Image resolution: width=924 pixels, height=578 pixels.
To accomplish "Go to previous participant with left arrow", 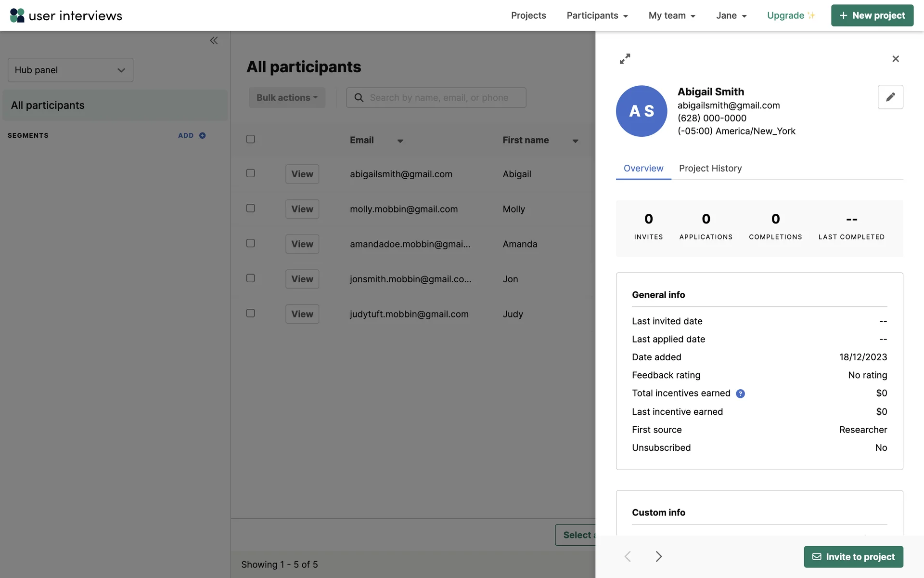I will 628,557.
